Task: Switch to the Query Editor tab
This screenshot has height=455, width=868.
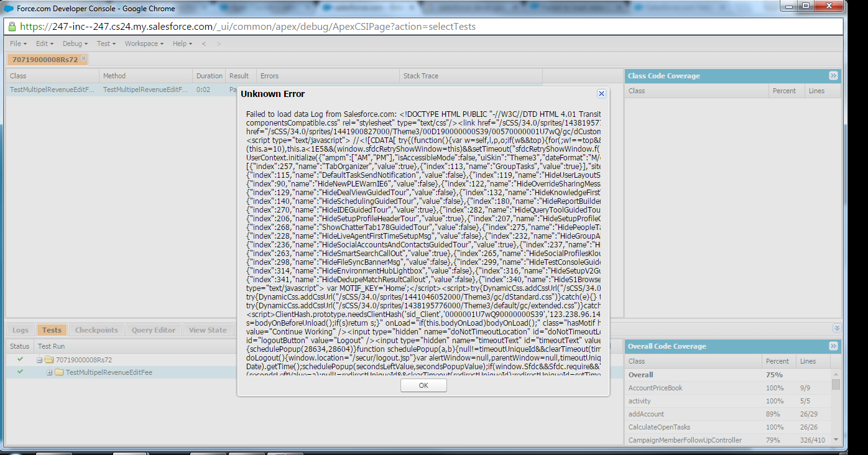Action: click(x=154, y=330)
